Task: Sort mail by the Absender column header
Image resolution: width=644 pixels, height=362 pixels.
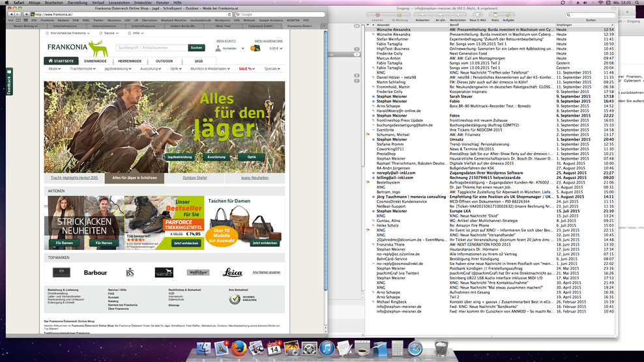Action: [411, 25]
